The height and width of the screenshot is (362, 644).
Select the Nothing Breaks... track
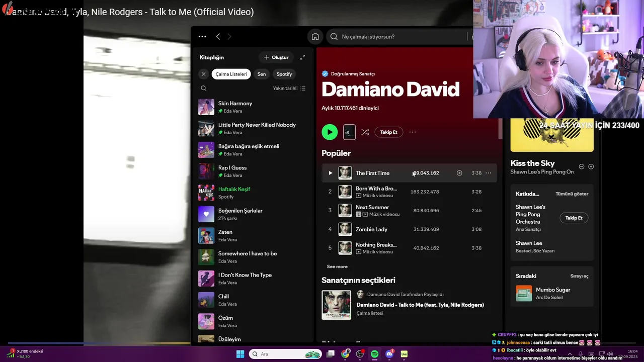tap(409, 248)
